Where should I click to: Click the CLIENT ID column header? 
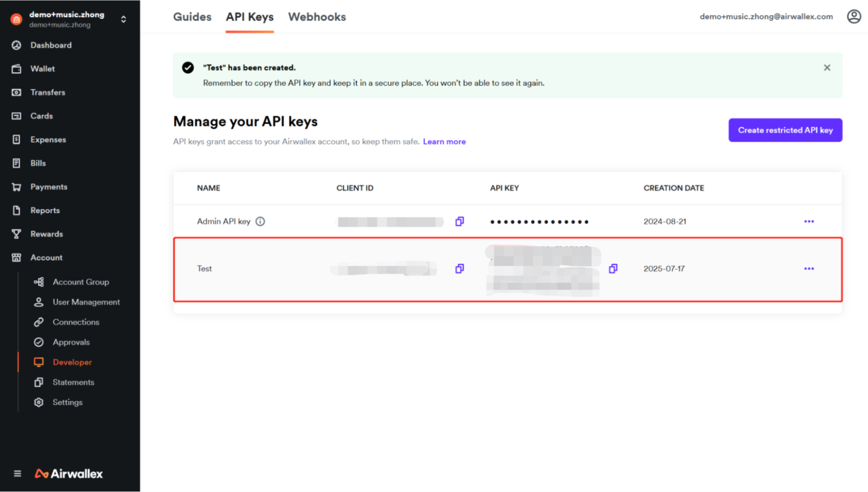point(355,188)
